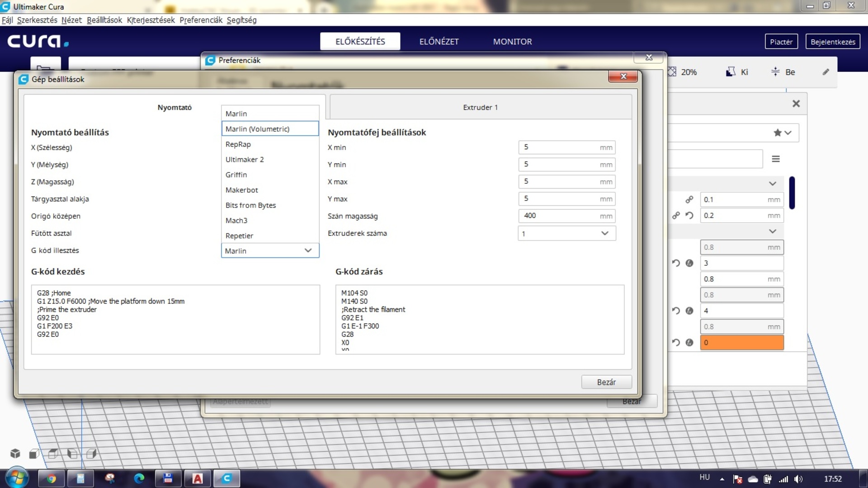Click the pencil edit icon in print settings bar
This screenshot has width=868, height=488.
[x=826, y=72]
